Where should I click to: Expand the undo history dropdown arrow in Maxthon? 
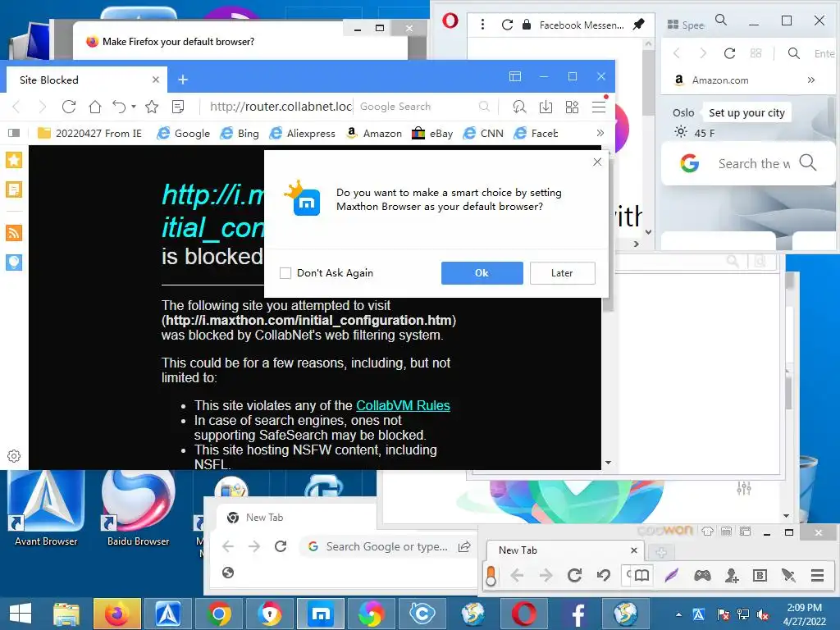(134, 107)
